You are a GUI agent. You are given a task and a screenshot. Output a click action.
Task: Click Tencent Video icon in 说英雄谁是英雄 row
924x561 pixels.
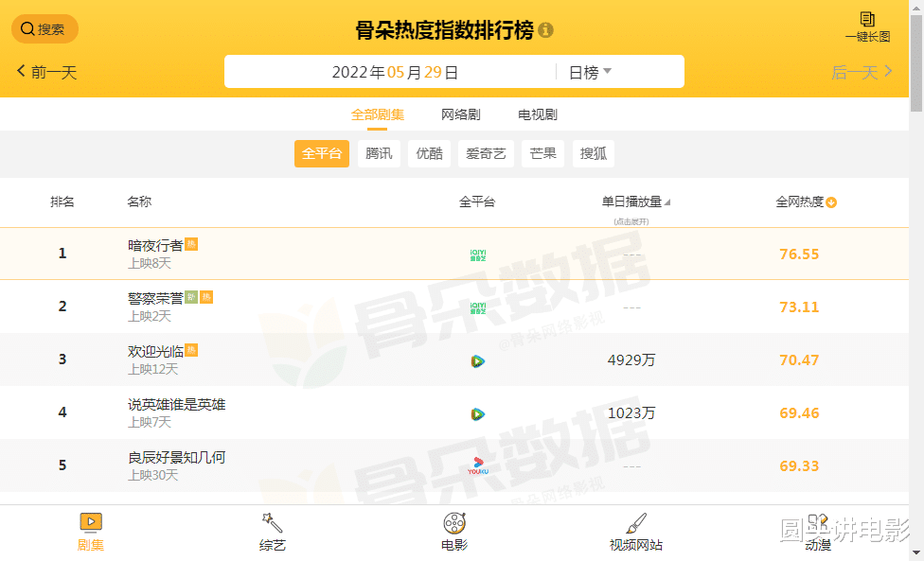tap(478, 413)
